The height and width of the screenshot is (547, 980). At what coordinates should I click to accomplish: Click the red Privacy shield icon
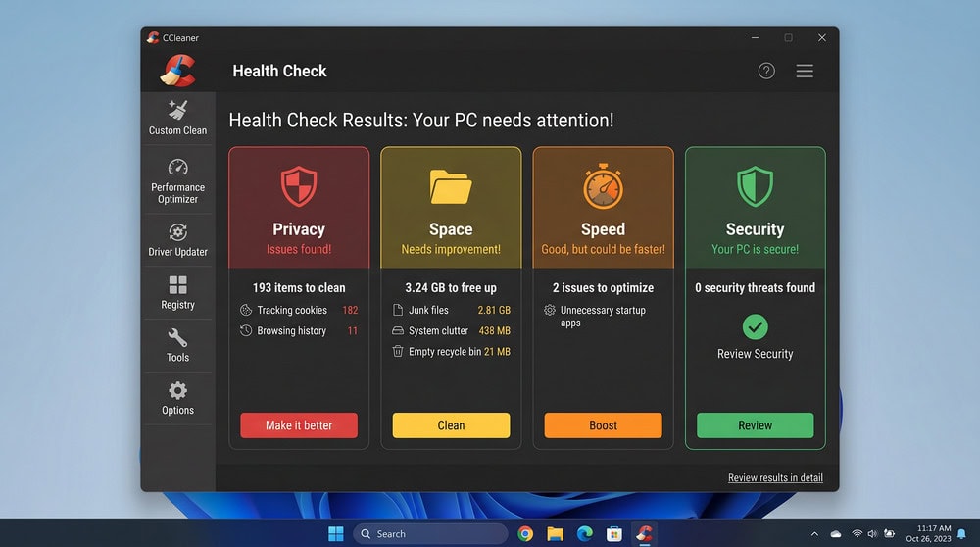[x=299, y=186]
